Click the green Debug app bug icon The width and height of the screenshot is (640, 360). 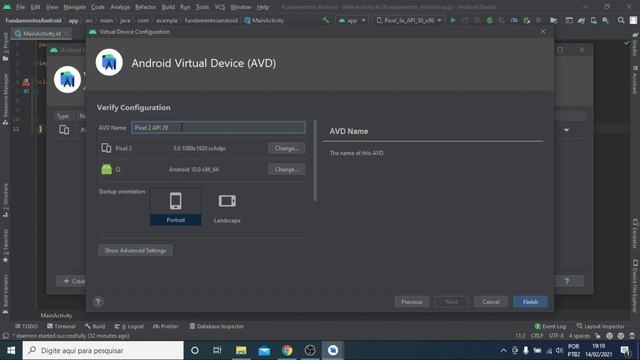pos(489,20)
